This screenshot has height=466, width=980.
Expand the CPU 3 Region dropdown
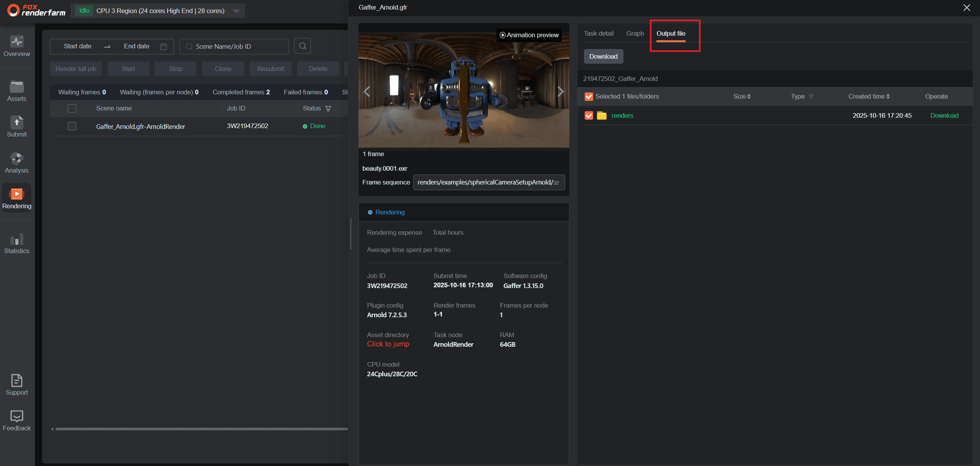(x=236, y=11)
